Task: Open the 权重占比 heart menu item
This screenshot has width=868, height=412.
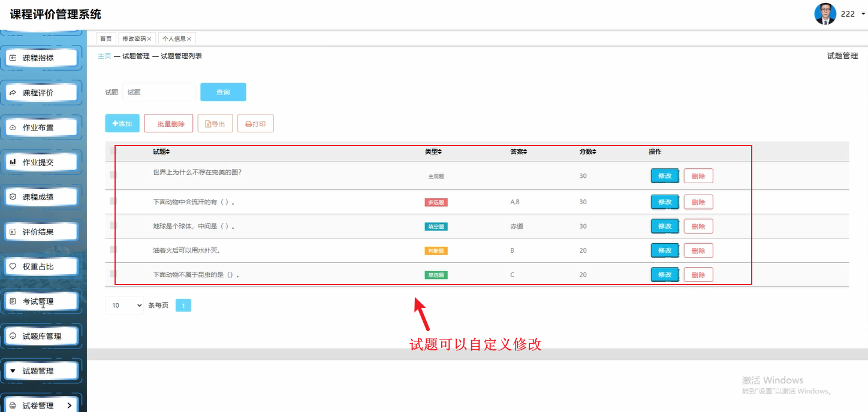Action: click(41, 266)
